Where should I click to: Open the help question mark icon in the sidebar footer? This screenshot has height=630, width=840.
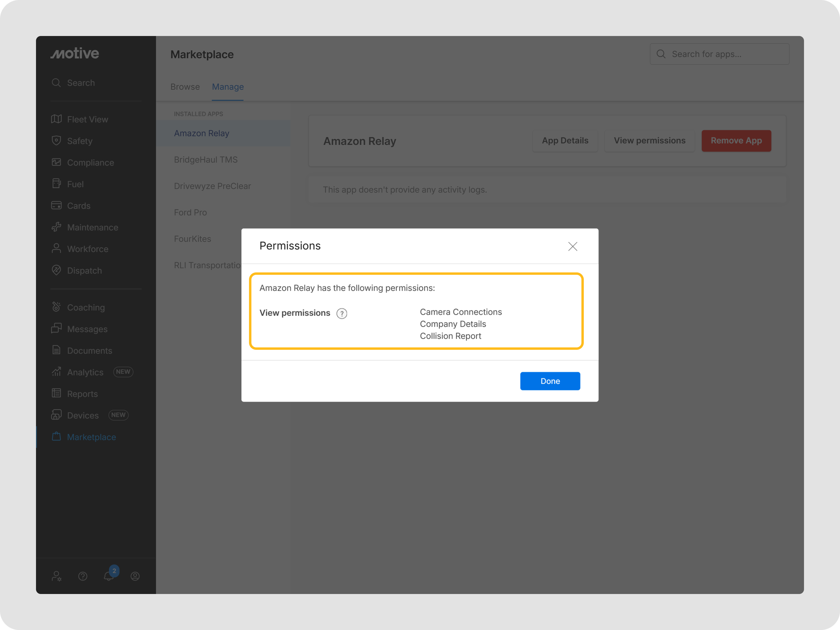click(x=82, y=576)
